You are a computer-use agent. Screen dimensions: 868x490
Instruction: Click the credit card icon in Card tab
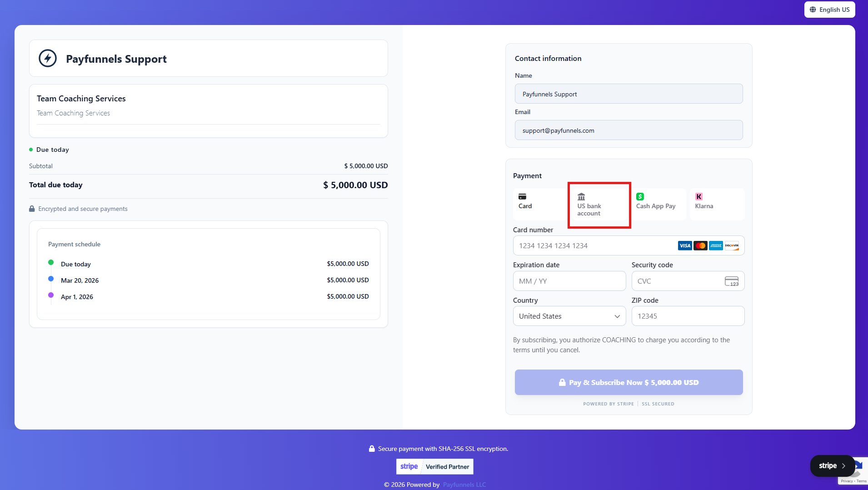[523, 197]
